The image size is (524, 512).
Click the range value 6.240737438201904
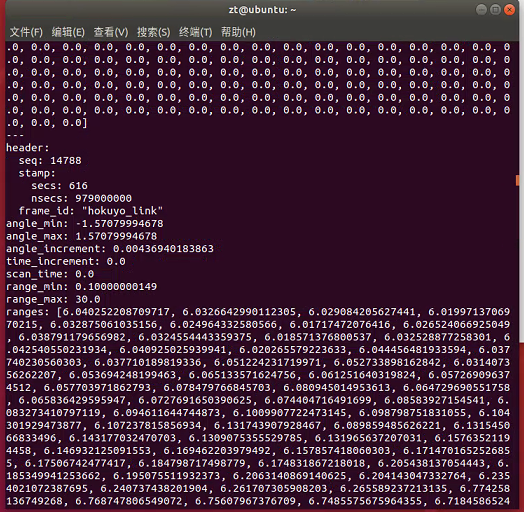[x=154, y=489]
